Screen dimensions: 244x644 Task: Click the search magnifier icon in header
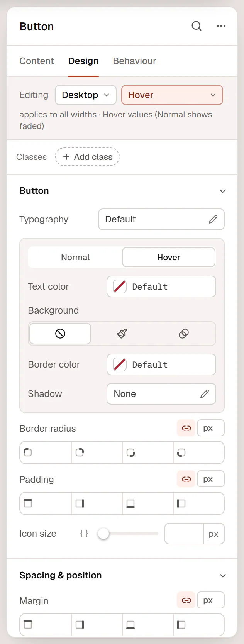pos(197,26)
